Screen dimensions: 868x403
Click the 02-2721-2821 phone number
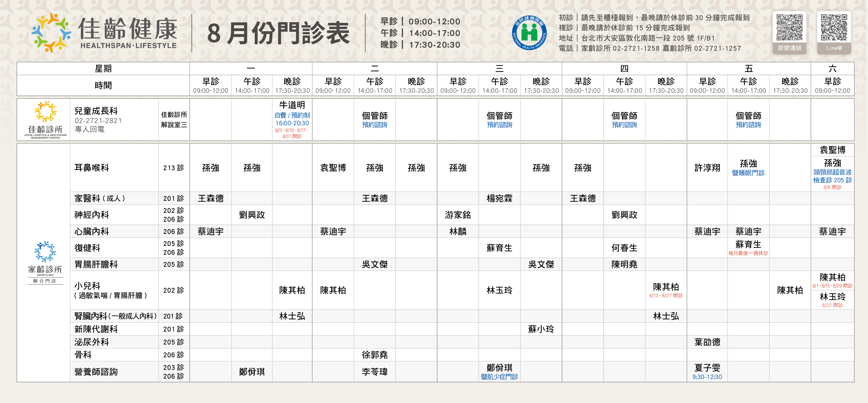pos(98,121)
